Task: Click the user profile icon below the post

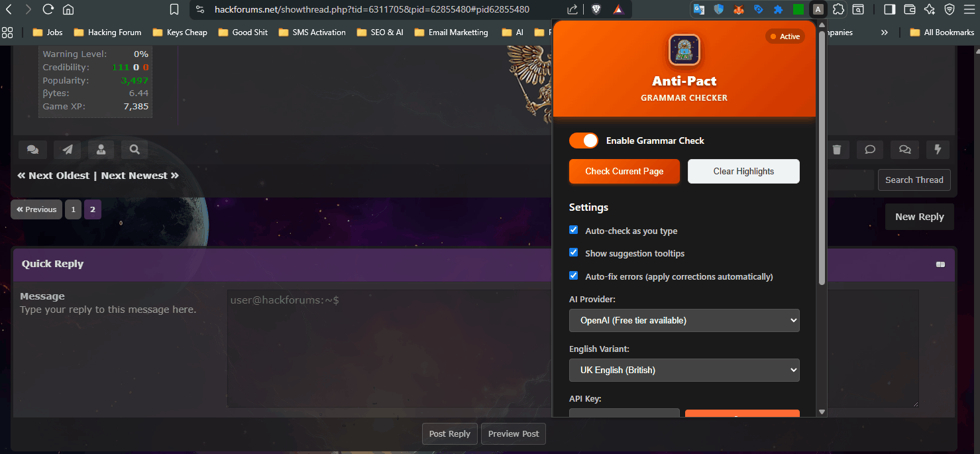Action: (x=101, y=150)
